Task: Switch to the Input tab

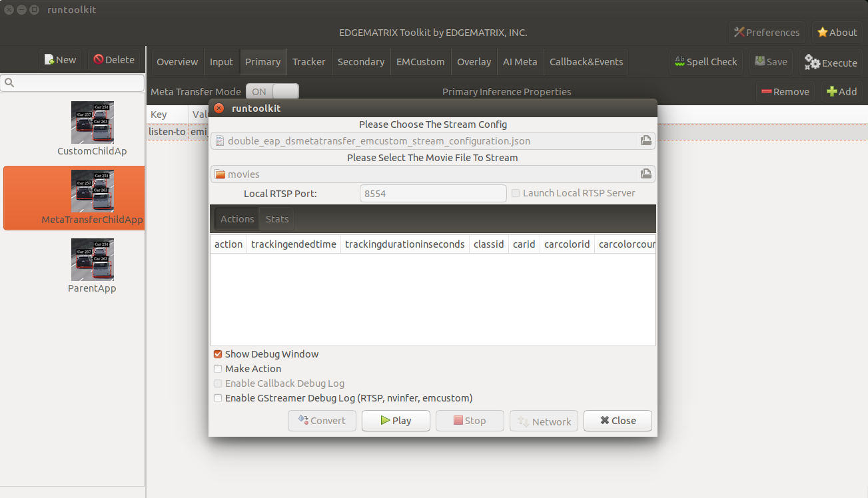Action: [221, 62]
